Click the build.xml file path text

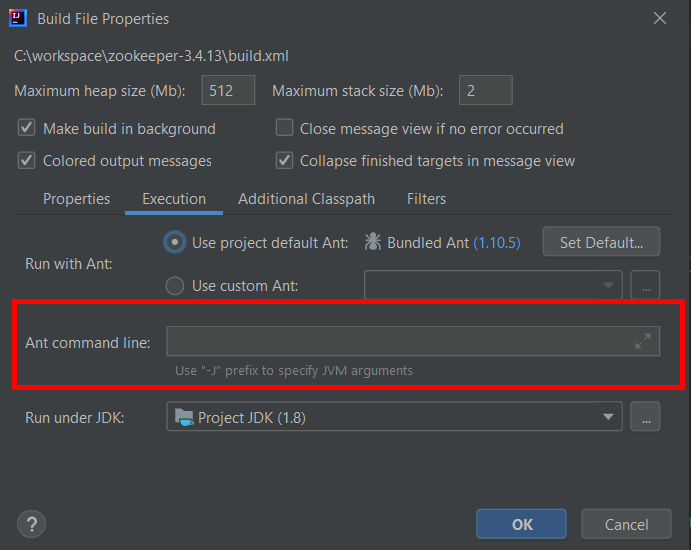coord(151,56)
